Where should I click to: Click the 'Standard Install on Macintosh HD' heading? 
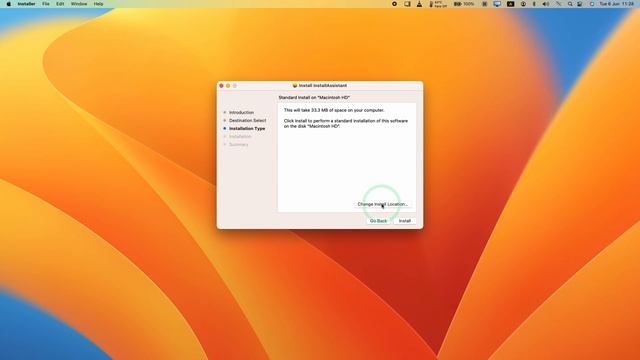point(314,98)
